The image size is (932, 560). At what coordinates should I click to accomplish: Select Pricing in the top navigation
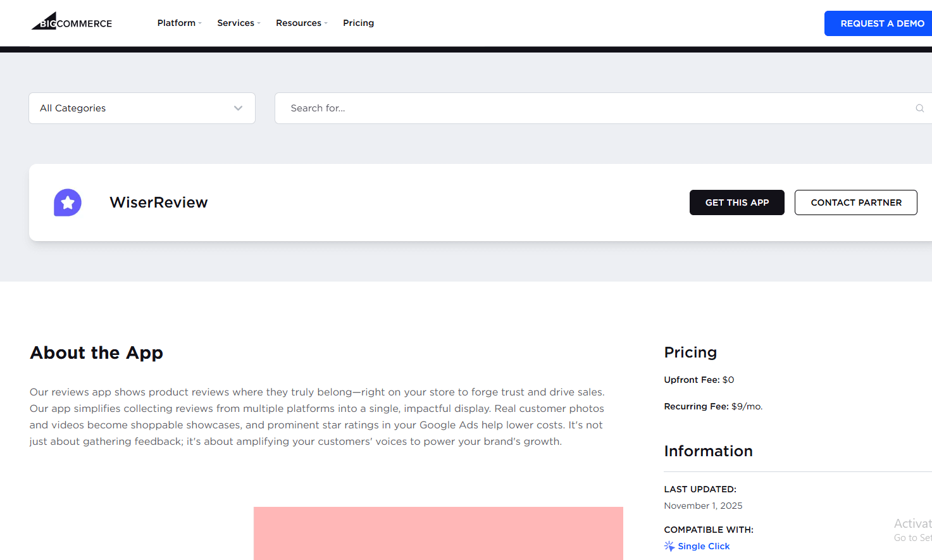click(358, 23)
